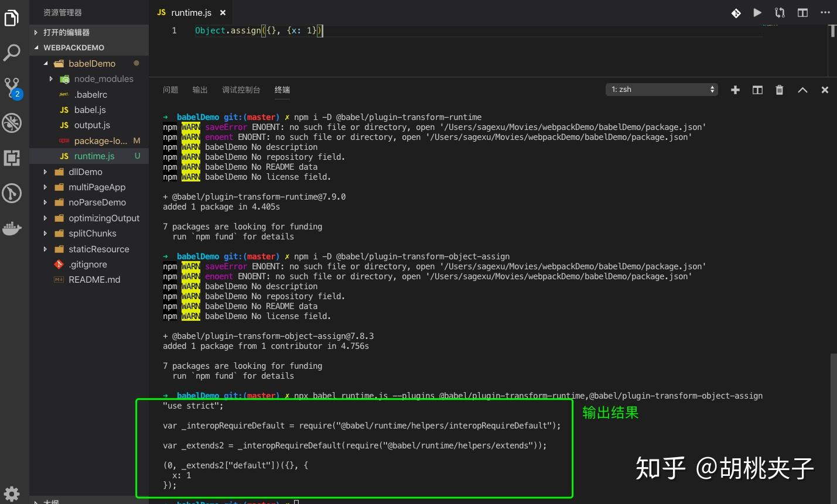Switch to the 输出 tab in the panel
The image size is (837, 504).
pos(200,90)
